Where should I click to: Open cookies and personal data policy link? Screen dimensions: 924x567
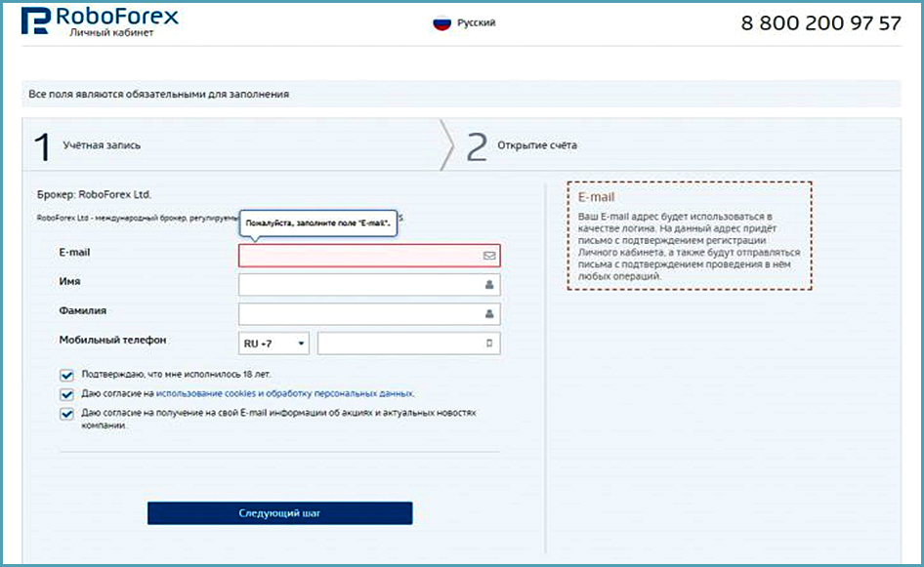[284, 394]
